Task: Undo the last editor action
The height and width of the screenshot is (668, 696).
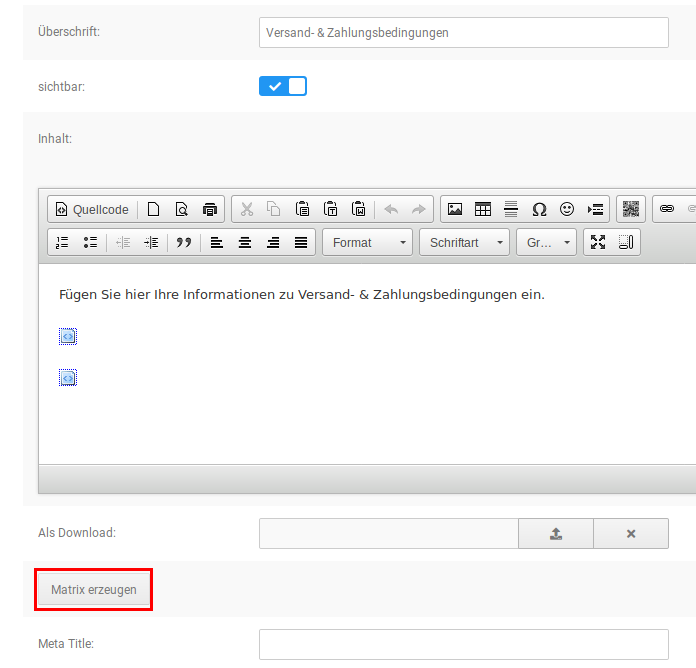Action: pos(391,209)
